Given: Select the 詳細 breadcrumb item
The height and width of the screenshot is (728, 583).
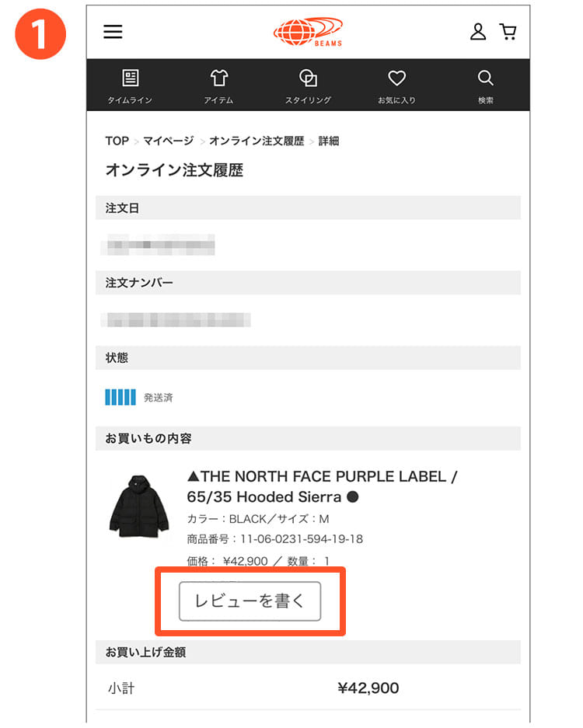Looking at the screenshot, I should point(329,141).
